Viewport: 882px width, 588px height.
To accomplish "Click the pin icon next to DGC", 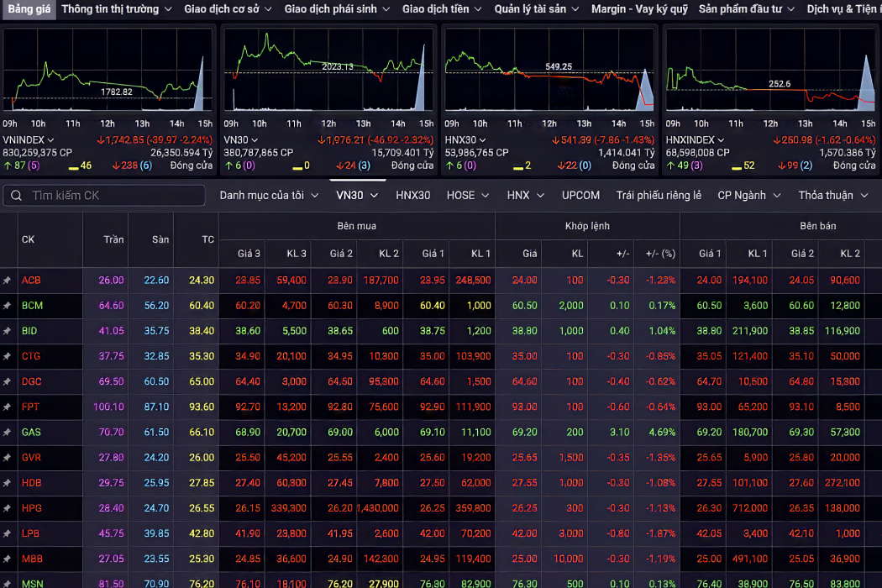I will click(8, 381).
